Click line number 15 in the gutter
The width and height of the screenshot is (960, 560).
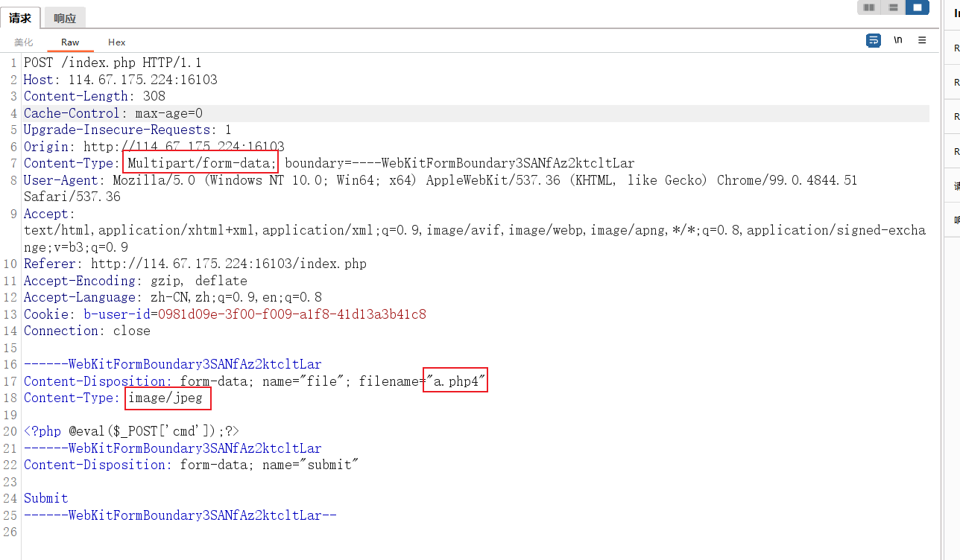tap(10, 348)
